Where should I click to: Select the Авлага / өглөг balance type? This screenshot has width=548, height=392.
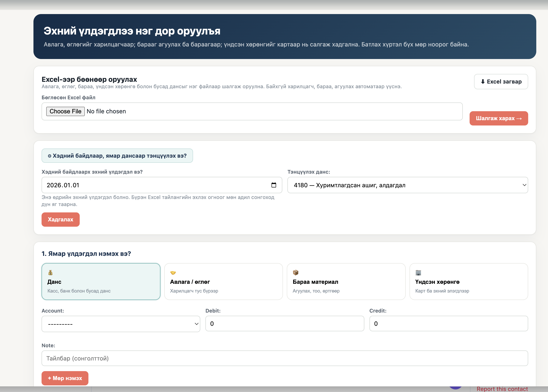click(x=224, y=281)
